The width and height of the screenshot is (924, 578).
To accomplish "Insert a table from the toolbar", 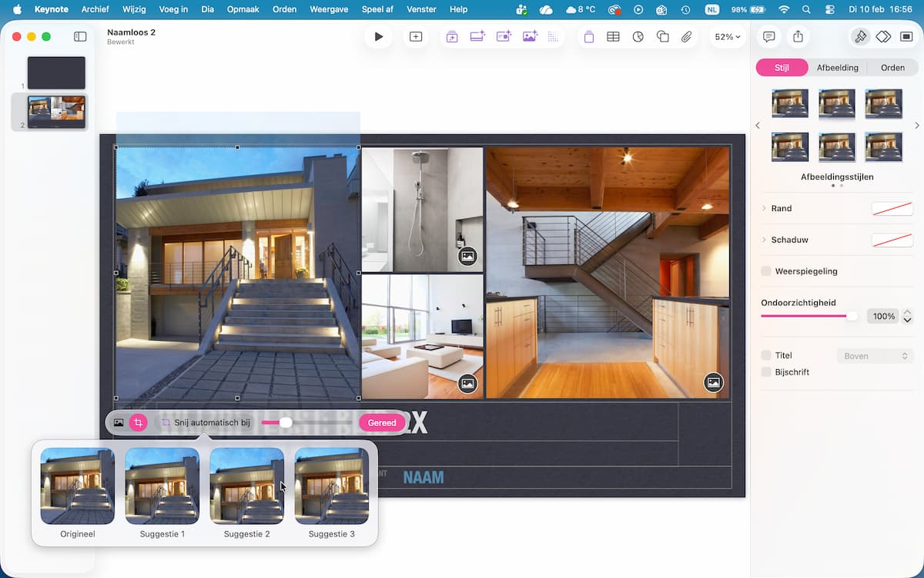I will [613, 37].
